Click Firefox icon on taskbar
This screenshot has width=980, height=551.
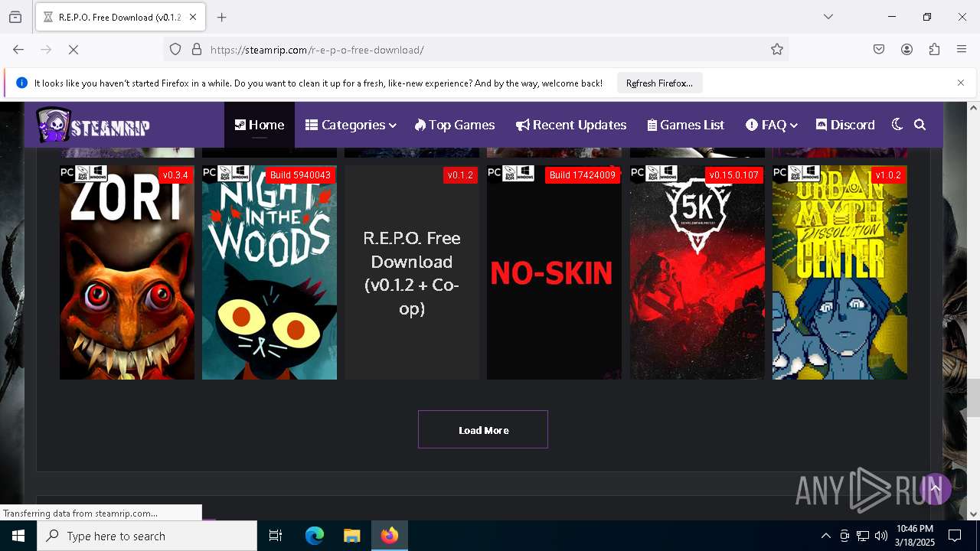(390, 536)
